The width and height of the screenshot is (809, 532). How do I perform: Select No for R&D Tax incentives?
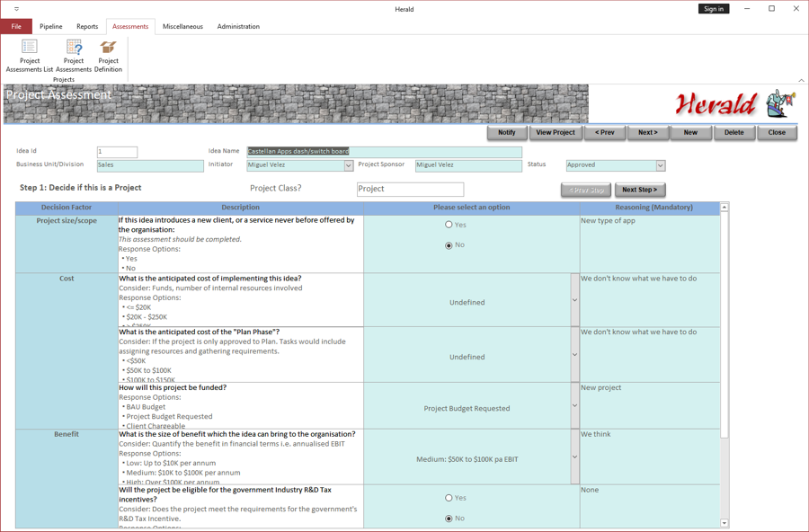[449, 518]
